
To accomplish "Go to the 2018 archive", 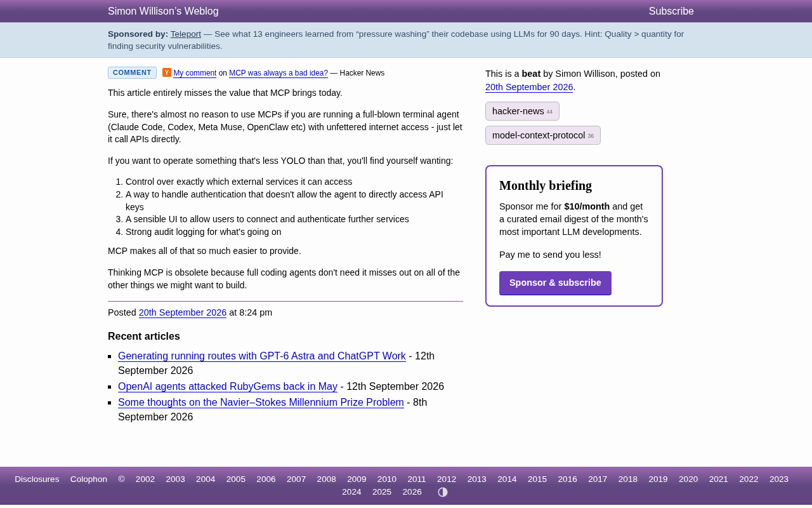I will point(628,479).
